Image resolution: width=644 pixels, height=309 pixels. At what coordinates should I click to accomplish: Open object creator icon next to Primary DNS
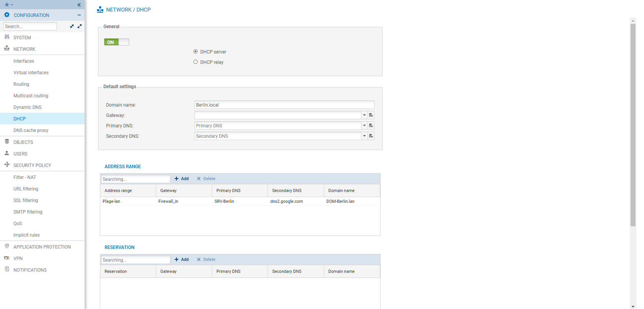click(371, 125)
